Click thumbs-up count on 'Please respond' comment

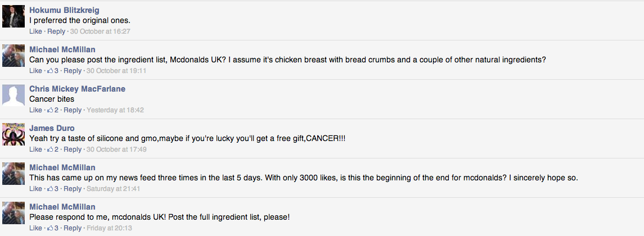[x=56, y=228]
